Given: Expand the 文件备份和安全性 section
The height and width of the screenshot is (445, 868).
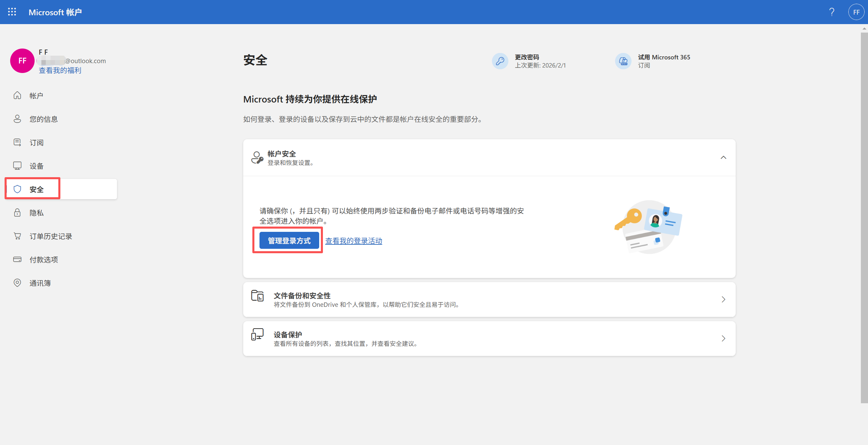Looking at the screenshot, I should (x=724, y=299).
